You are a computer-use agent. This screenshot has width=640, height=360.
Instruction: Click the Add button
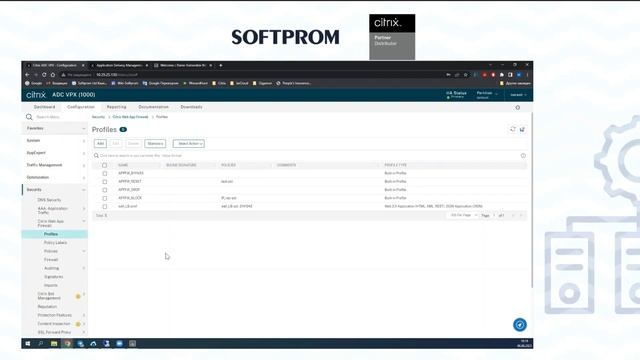[x=100, y=144]
